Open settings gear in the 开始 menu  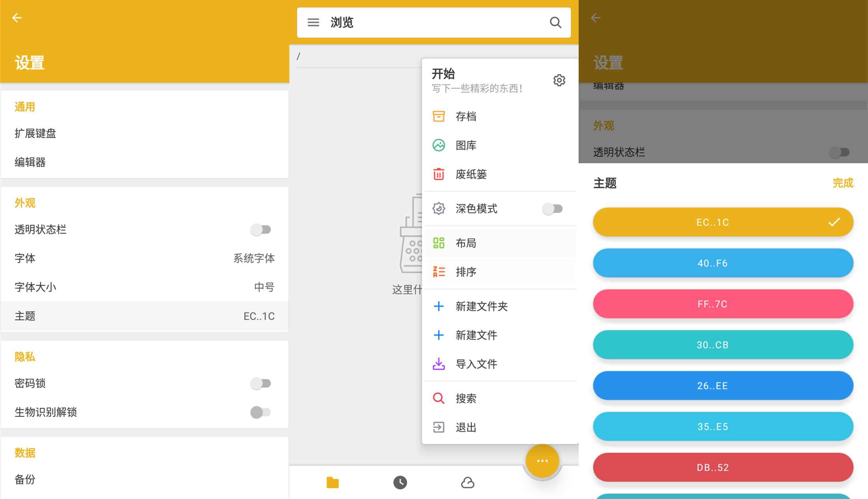(x=559, y=80)
